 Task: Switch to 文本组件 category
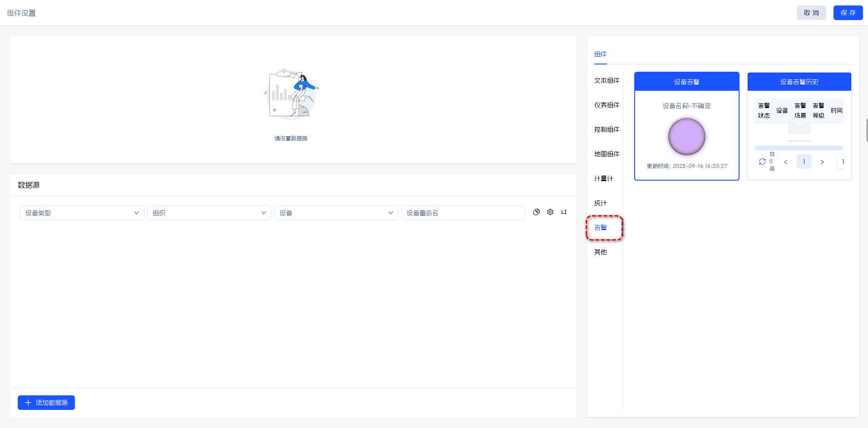click(x=607, y=80)
